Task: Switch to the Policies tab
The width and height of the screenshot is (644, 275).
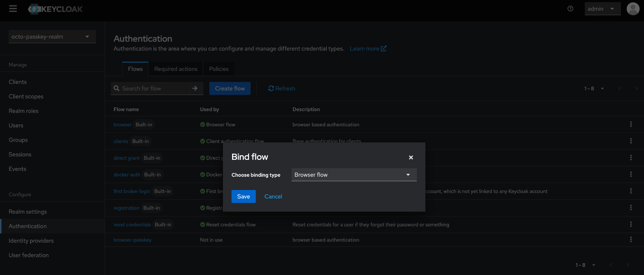Action: 219,69
